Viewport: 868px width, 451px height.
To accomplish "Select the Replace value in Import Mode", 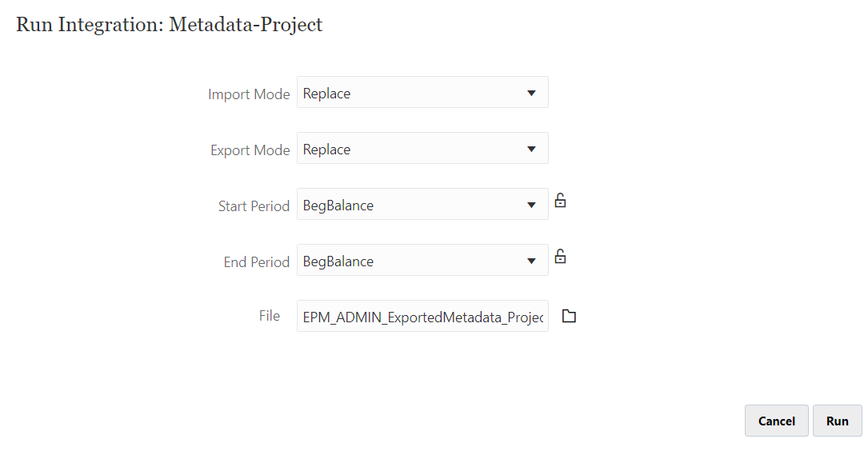I will (x=326, y=94).
